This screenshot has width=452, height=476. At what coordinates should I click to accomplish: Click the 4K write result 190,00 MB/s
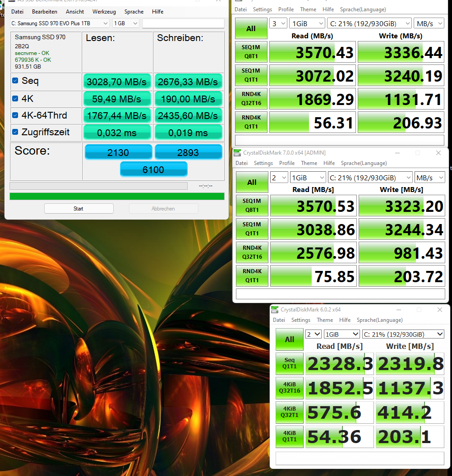(188, 99)
